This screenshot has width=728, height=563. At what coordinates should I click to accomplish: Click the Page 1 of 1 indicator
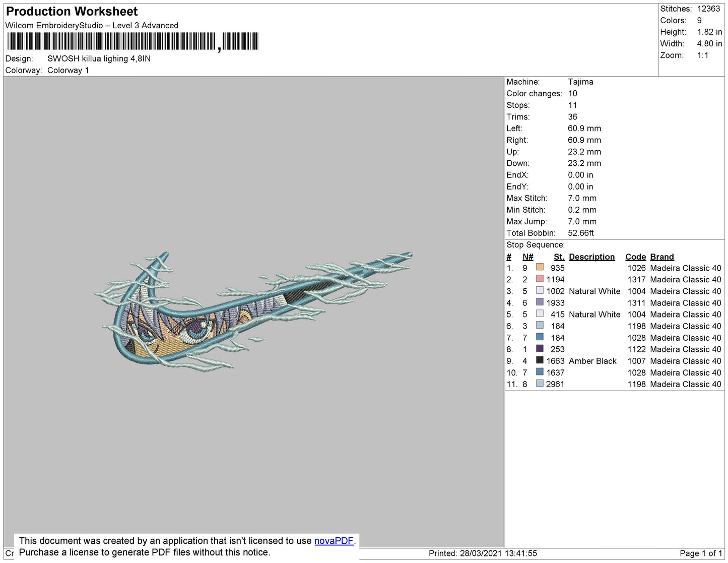pyautogui.click(x=700, y=553)
